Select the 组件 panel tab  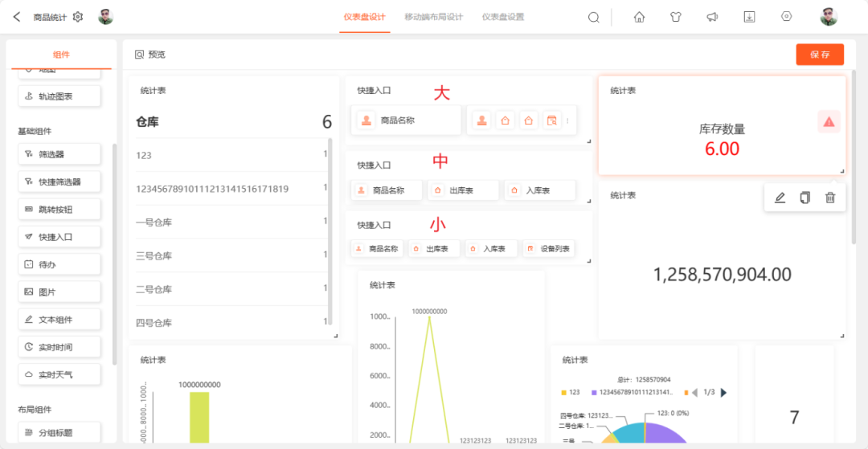click(61, 54)
